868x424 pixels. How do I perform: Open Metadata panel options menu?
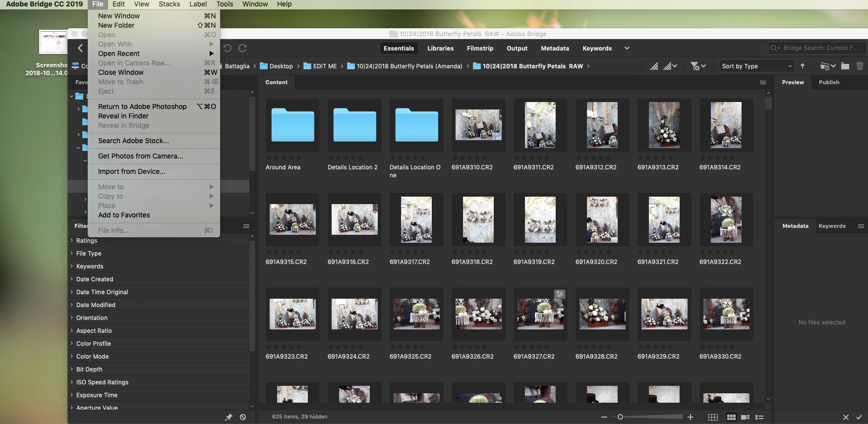[861, 226]
